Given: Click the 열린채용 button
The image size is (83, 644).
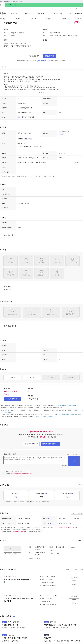Looking at the screenshot, I should (x=17, y=554).
